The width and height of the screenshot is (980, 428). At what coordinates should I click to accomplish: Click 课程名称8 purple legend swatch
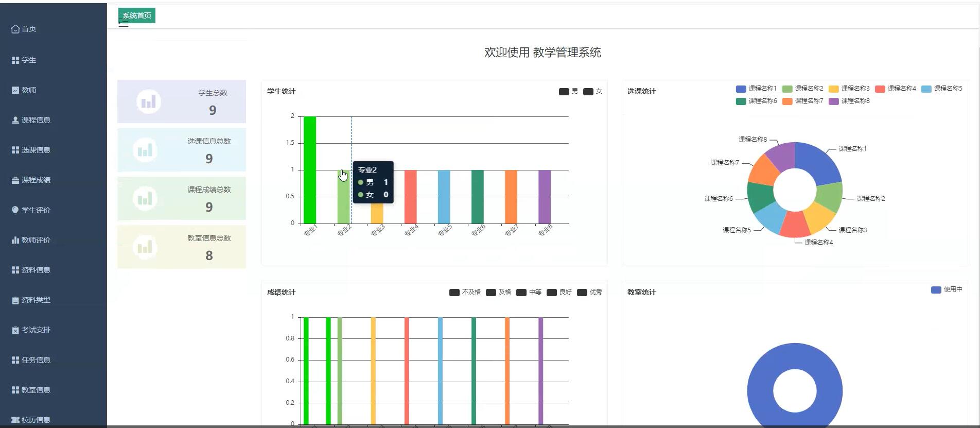point(834,101)
